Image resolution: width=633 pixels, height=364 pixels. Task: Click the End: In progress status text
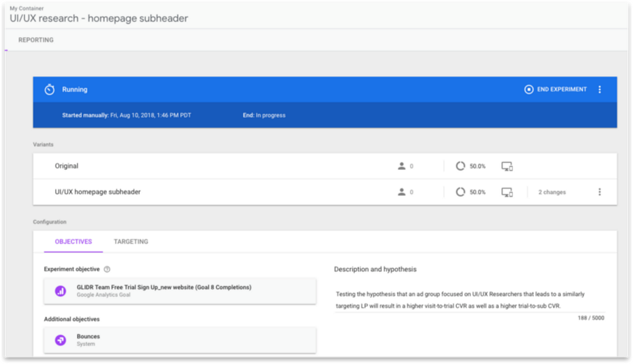pyautogui.click(x=264, y=115)
